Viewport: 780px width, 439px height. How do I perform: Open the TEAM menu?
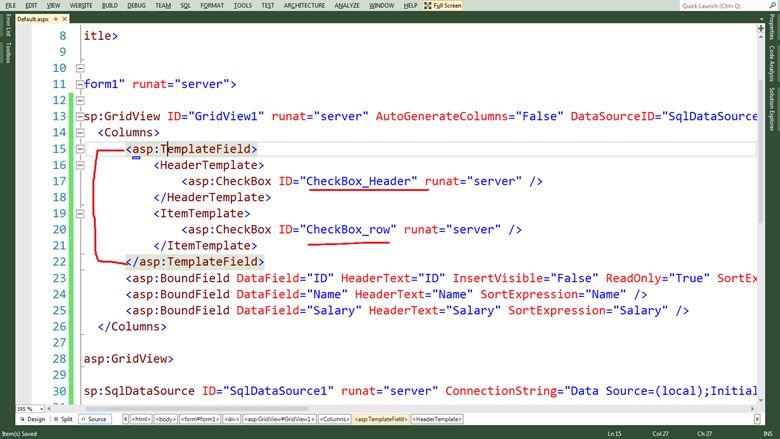[x=163, y=5]
